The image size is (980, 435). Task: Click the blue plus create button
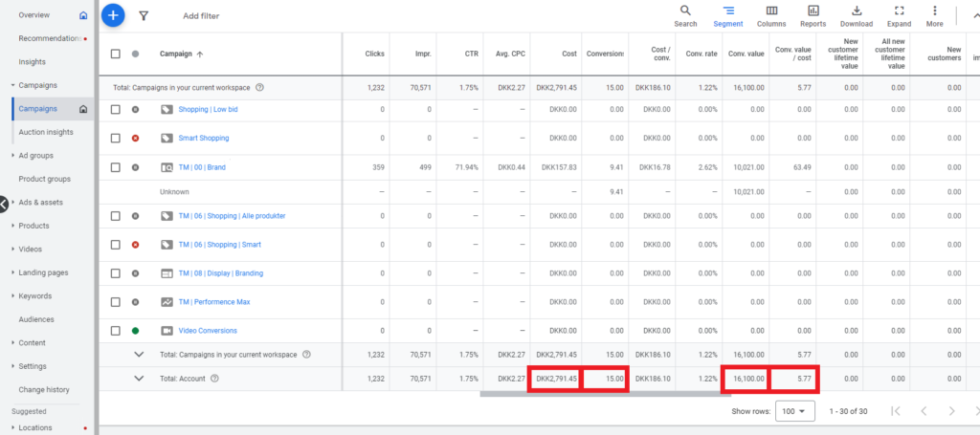click(x=113, y=15)
